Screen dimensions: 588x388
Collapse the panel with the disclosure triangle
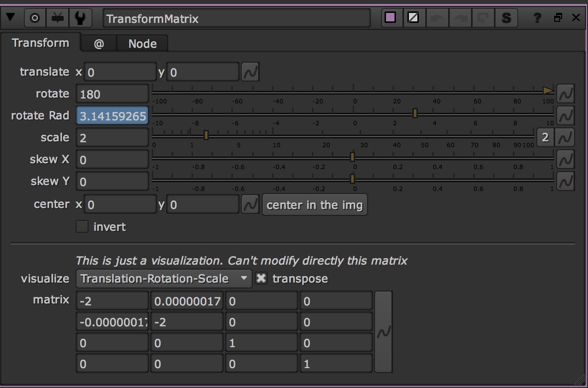point(10,17)
